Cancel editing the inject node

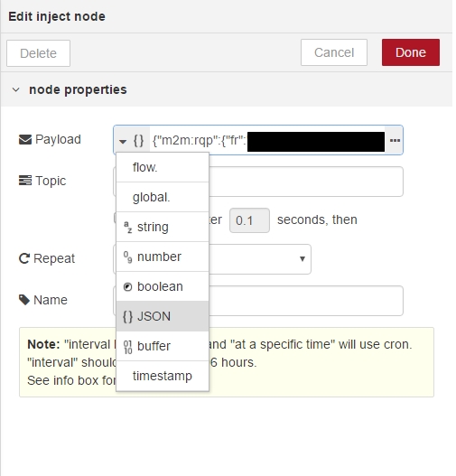pyautogui.click(x=334, y=52)
